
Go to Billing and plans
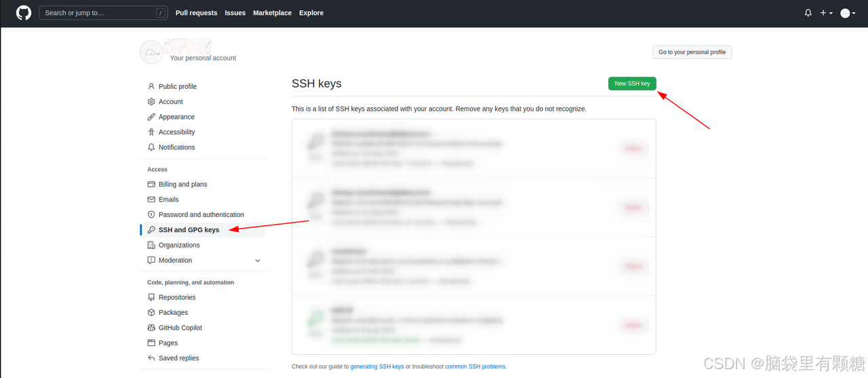tap(183, 184)
